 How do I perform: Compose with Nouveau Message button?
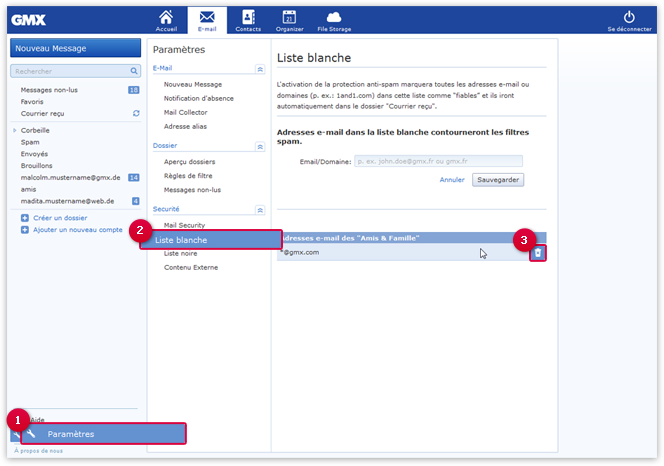tap(75, 48)
